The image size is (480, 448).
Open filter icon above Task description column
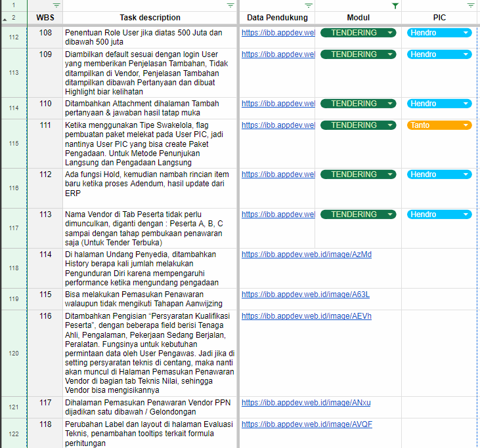(x=230, y=5)
